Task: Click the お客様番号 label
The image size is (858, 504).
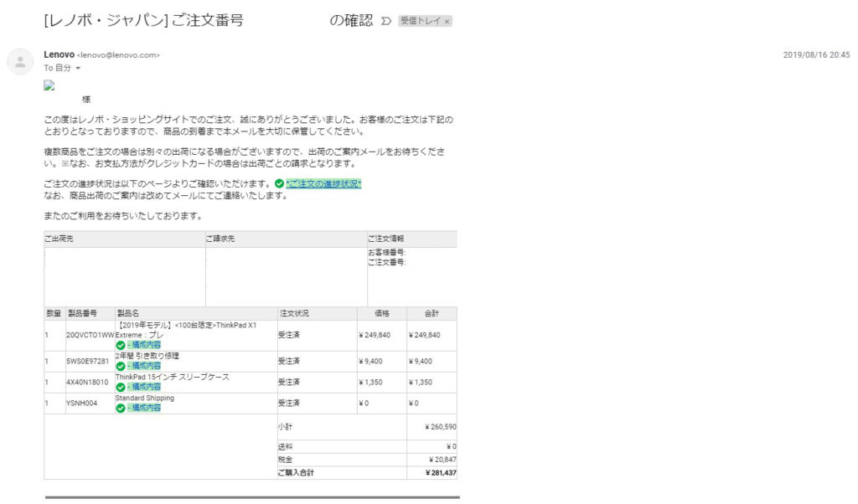Action: [x=386, y=253]
